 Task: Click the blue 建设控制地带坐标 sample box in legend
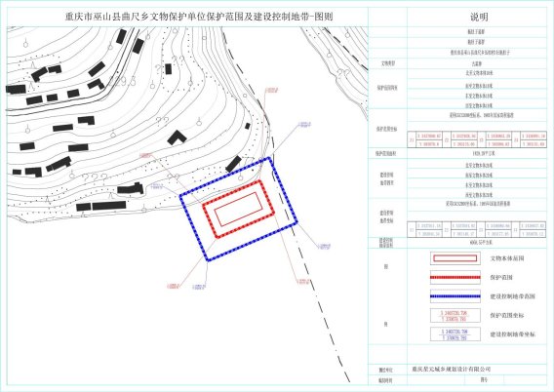[455, 334]
